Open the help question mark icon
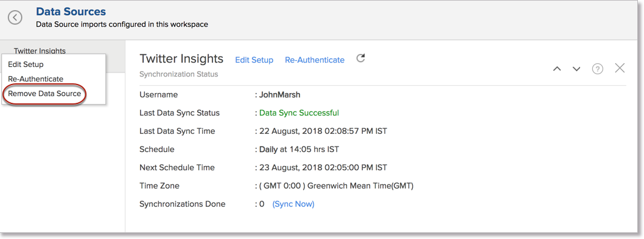This screenshot has height=239, width=644. [x=597, y=69]
